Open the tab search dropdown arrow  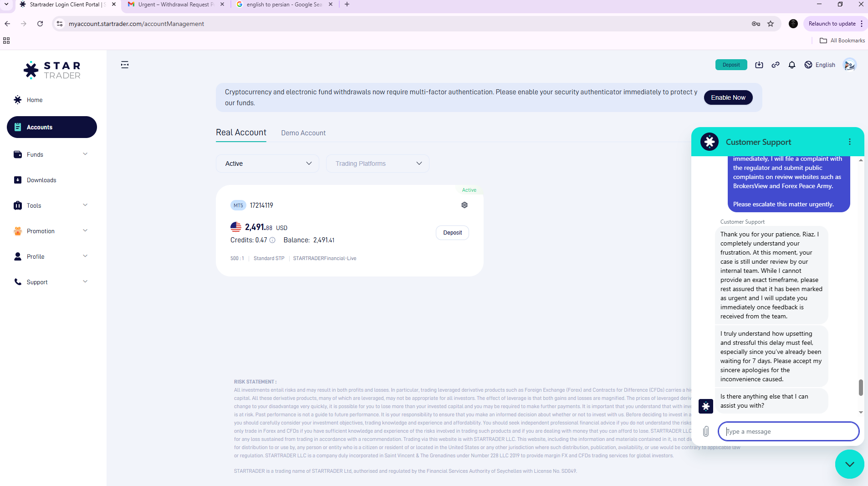pyautogui.click(x=6, y=5)
